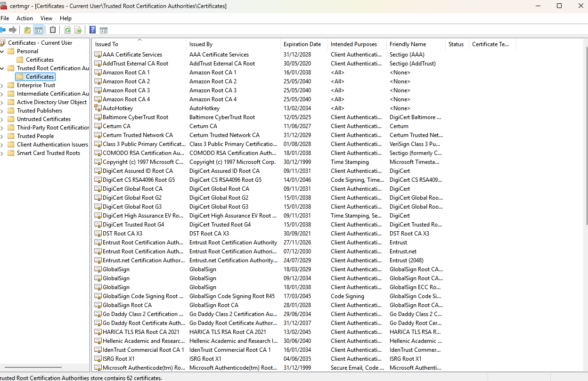Image resolution: width=588 pixels, height=381 pixels.
Task: Click the Smart Card Trusted Roots folder icon
Action: click(11, 153)
